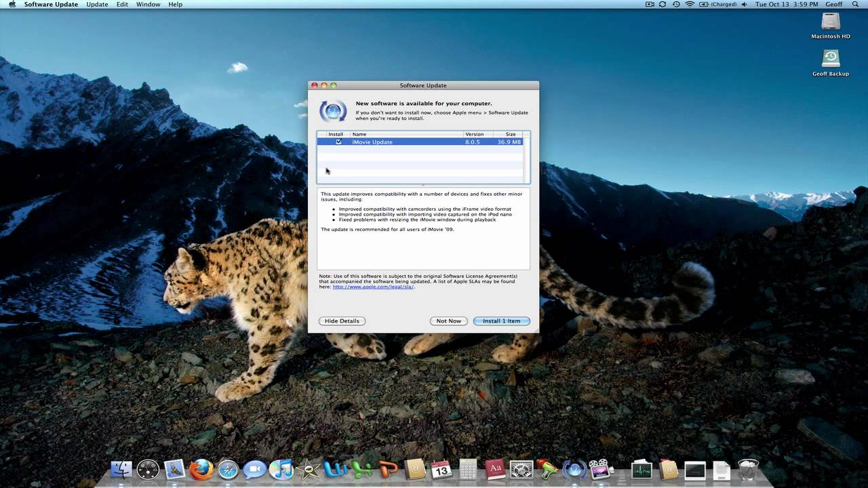Click the ray gun dock icon
868x488 pixels.
tap(548, 469)
